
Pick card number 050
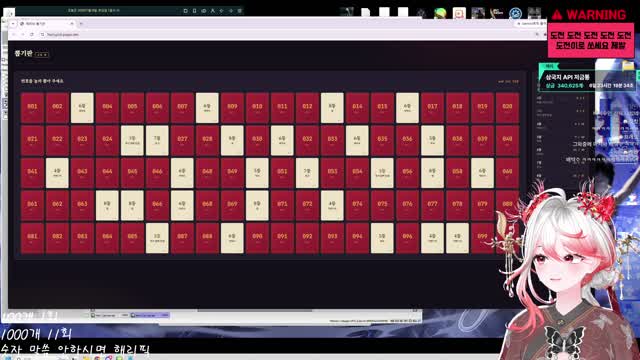click(257, 173)
